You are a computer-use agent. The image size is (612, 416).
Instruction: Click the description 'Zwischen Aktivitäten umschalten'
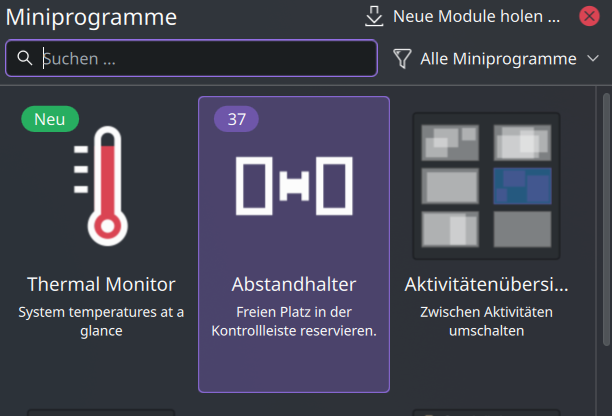tap(486, 321)
